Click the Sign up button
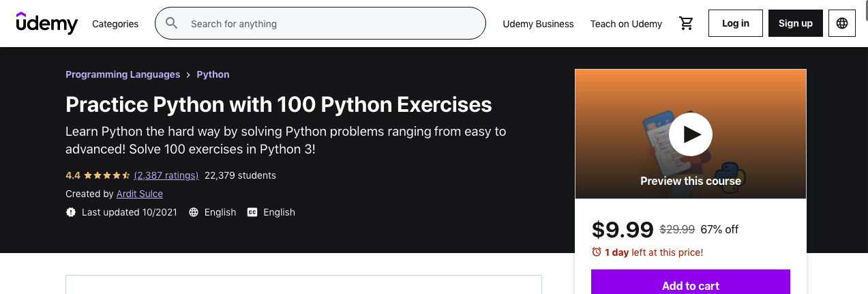868x294 pixels. click(796, 23)
